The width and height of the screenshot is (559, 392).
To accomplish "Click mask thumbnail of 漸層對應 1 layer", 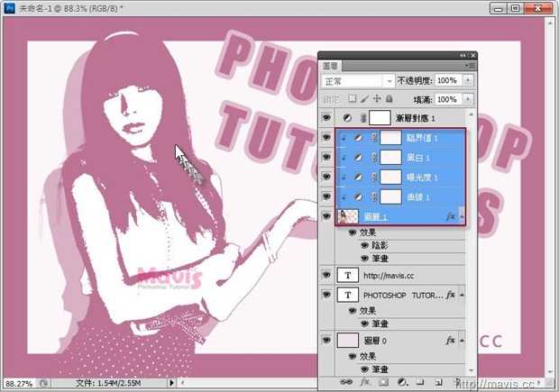I will (380, 118).
